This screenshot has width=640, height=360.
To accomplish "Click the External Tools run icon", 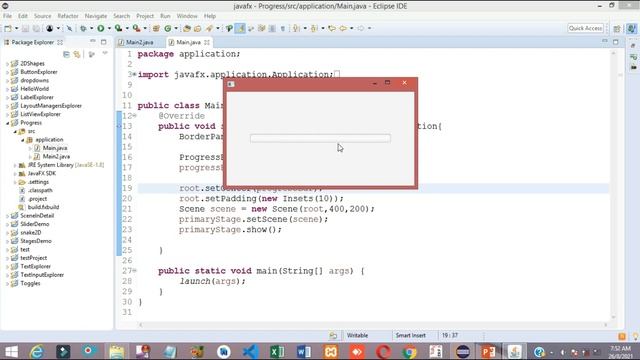I will pos(136,28).
